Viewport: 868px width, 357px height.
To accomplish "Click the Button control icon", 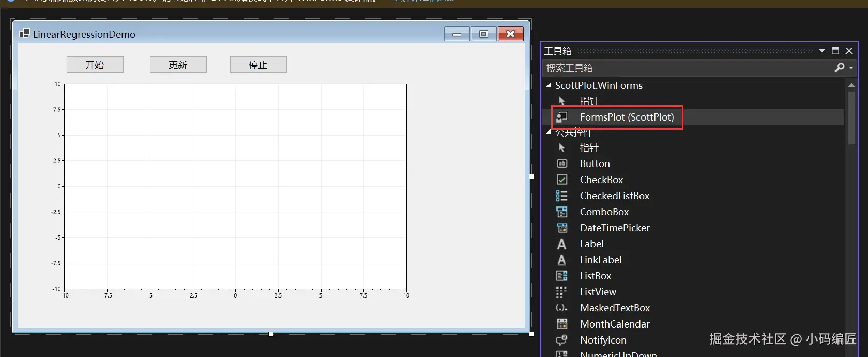I will 562,163.
